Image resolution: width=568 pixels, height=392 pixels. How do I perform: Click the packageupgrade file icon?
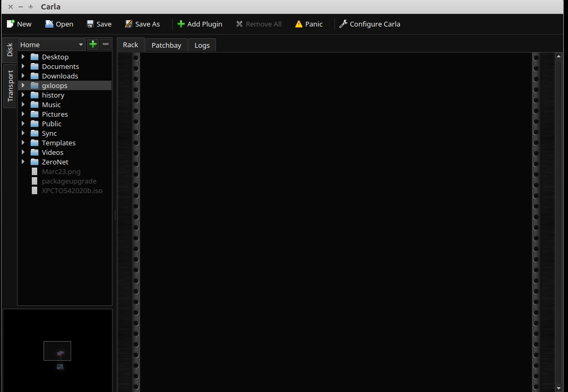click(35, 181)
